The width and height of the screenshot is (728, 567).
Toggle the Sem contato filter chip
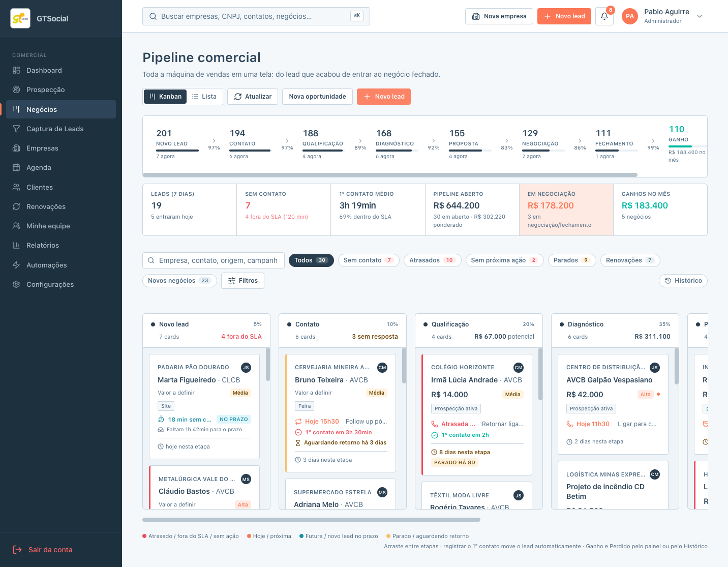point(369,260)
